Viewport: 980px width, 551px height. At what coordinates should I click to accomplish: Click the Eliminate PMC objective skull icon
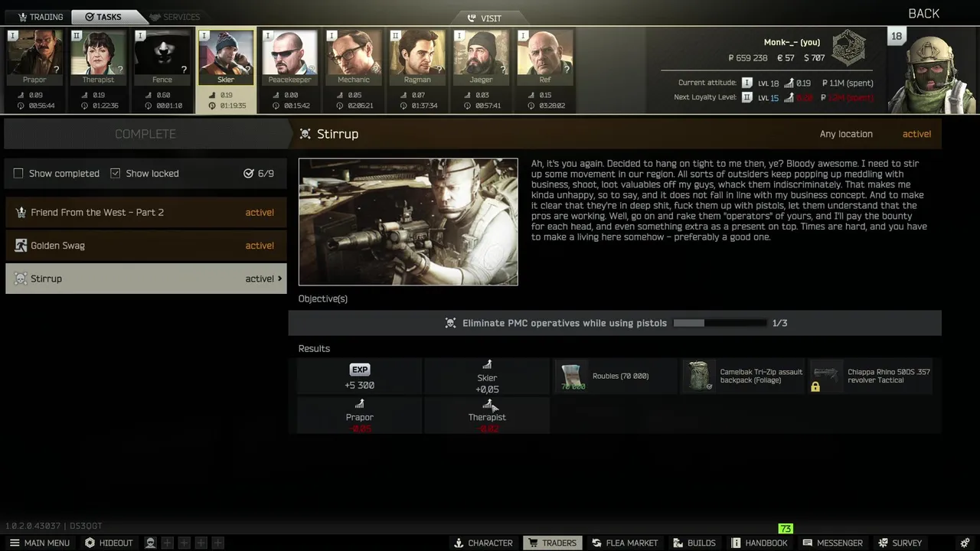[x=451, y=323]
